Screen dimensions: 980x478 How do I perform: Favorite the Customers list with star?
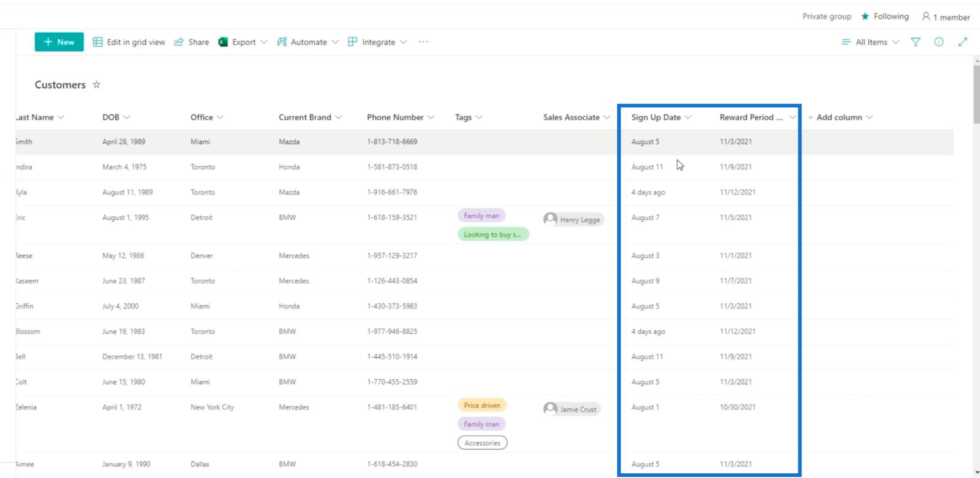(x=96, y=84)
